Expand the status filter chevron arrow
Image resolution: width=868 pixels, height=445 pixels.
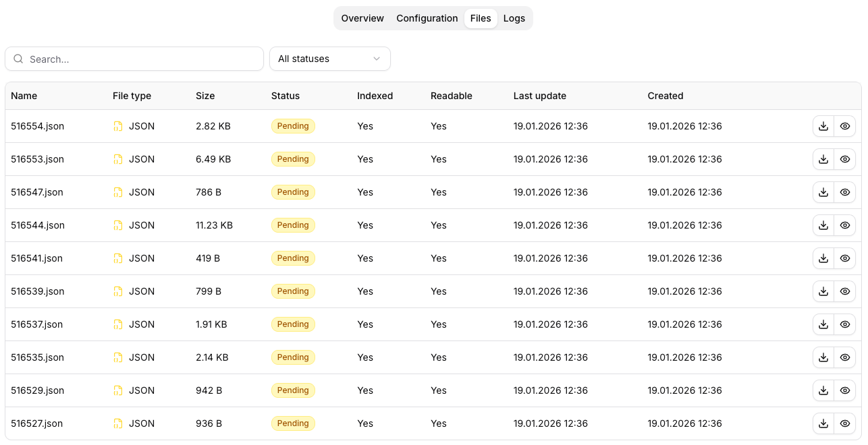pyautogui.click(x=377, y=59)
